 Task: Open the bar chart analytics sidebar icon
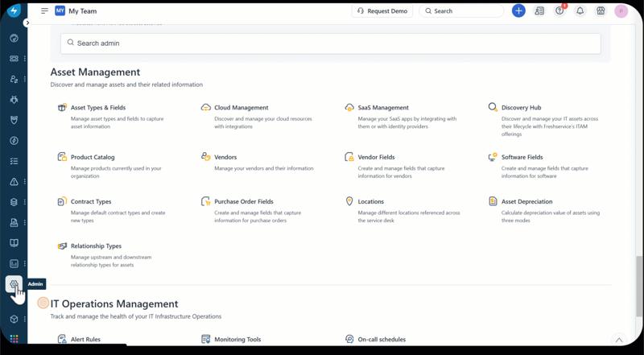tap(14, 264)
